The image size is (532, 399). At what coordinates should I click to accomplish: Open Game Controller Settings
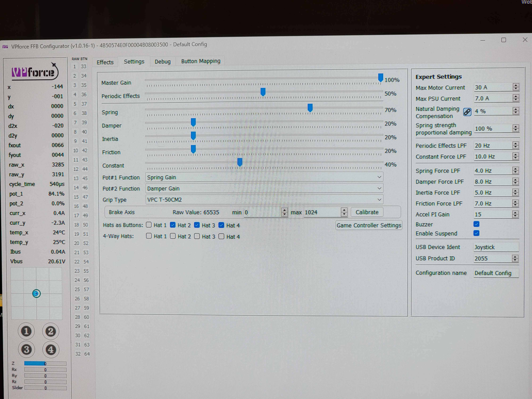[x=368, y=225]
